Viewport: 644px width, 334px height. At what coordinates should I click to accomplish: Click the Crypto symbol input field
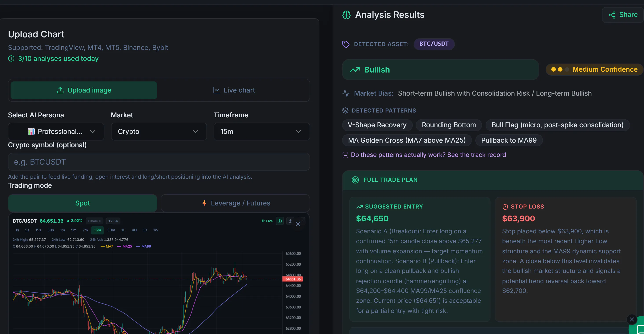coord(159,162)
